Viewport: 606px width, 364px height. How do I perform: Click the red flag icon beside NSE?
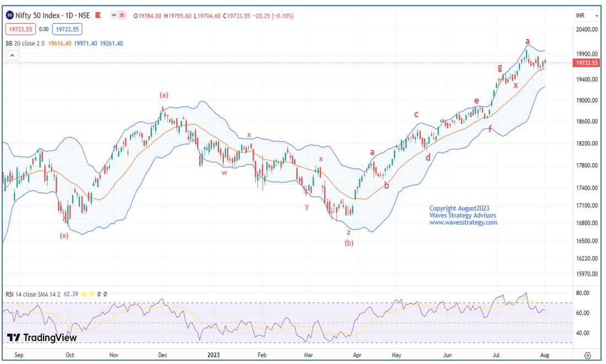[98, 15]
